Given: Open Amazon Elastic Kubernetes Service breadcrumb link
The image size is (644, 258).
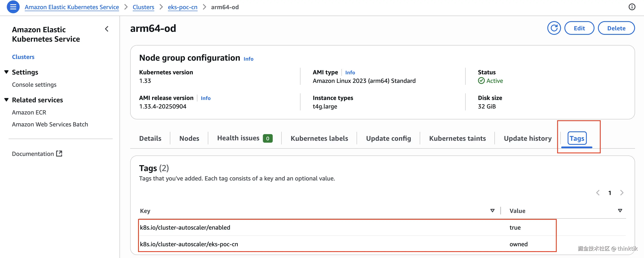Looking at the screenshot, I should [x=72, y=7].
